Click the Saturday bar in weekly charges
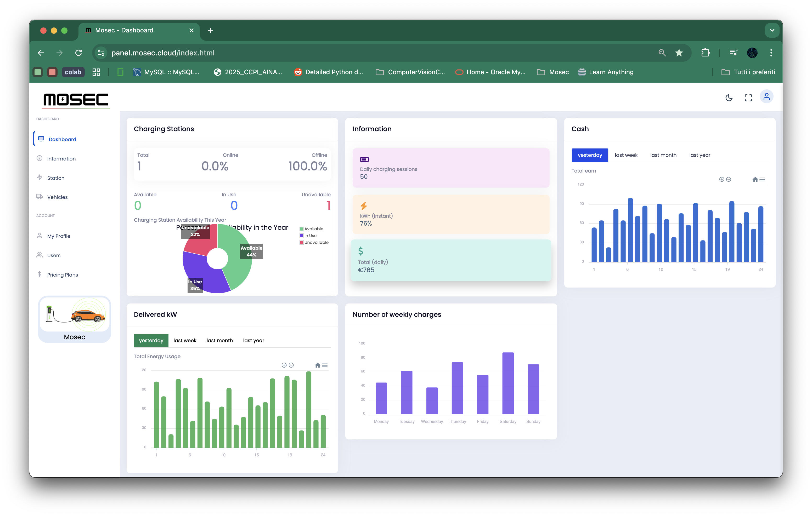 (508, 383)
